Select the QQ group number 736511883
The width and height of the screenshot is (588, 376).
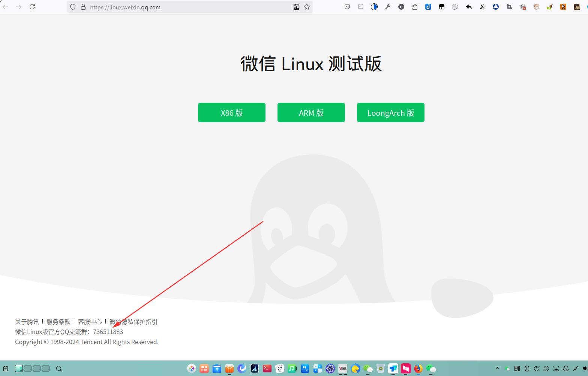coord(108,332)
